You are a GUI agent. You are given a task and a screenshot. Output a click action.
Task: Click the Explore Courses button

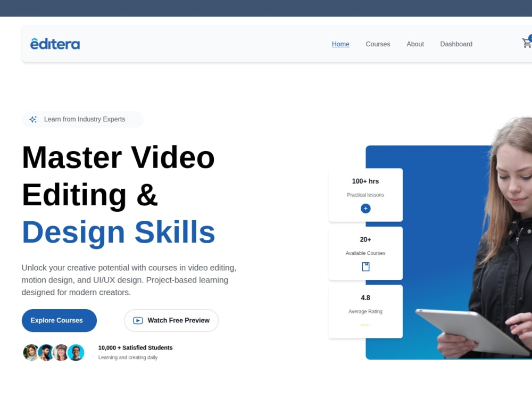(x=59, y=321)
